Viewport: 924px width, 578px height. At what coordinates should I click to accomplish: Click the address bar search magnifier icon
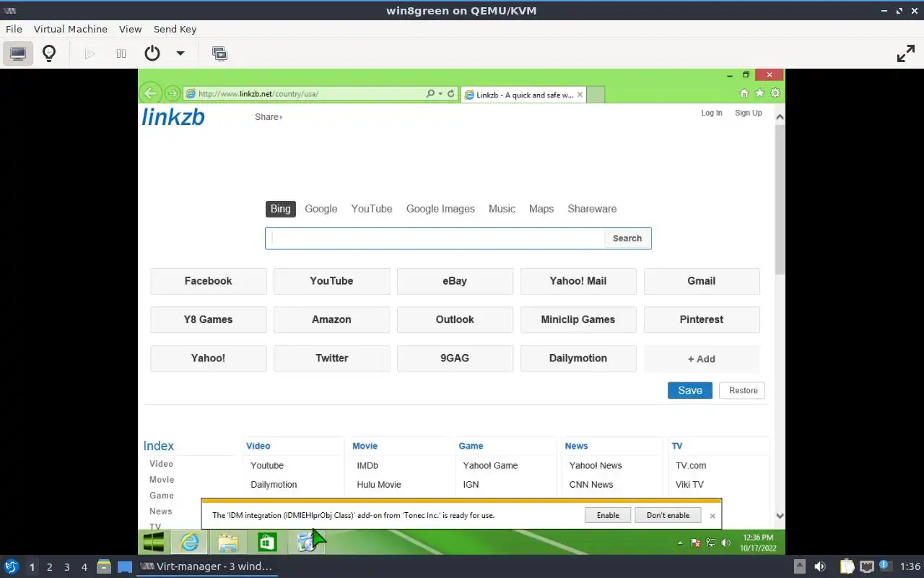coord(431,94)
